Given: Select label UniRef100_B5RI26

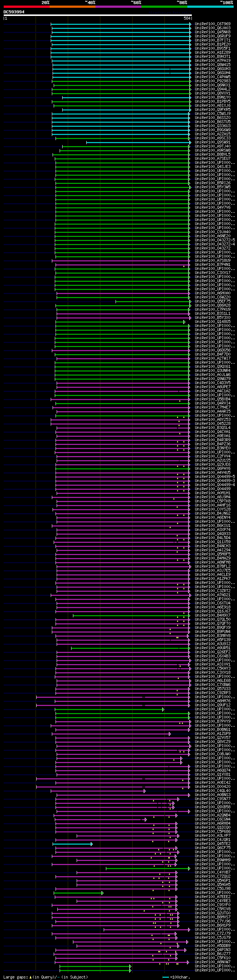Looking at the screenshot, I should click(213, 183).
